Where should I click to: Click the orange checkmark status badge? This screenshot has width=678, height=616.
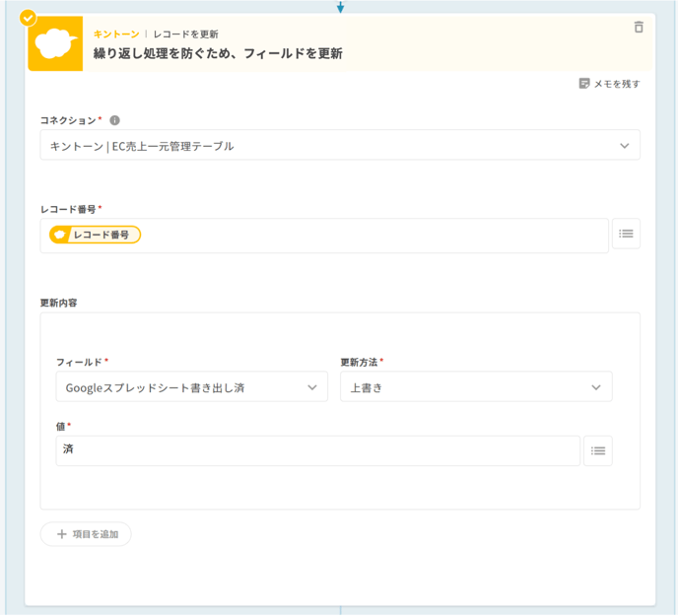coord(28,18)
